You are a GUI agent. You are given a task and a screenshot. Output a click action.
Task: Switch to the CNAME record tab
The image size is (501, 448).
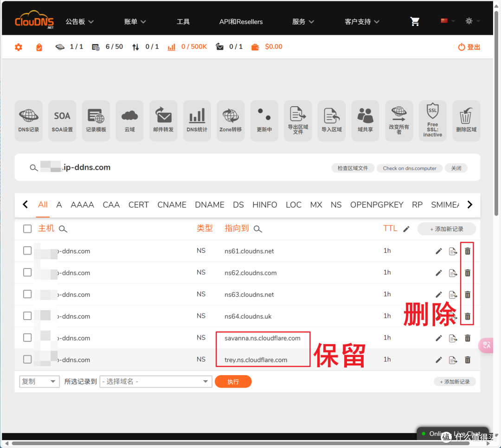[172, 205]
